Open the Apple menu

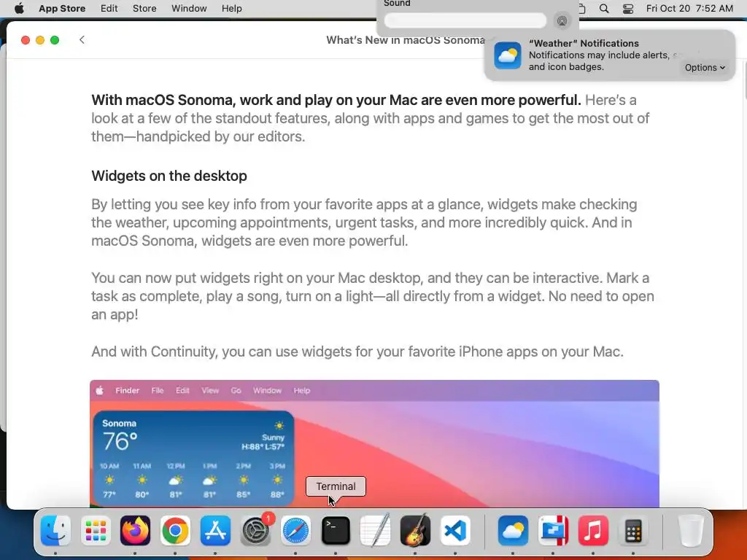click(x=19, y=9)
